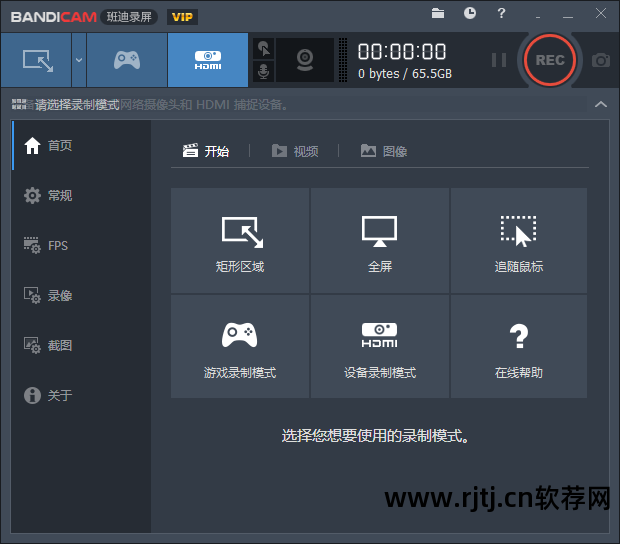Minimize the Bandicam window
620x544 pixels.
tap(568, 17)
